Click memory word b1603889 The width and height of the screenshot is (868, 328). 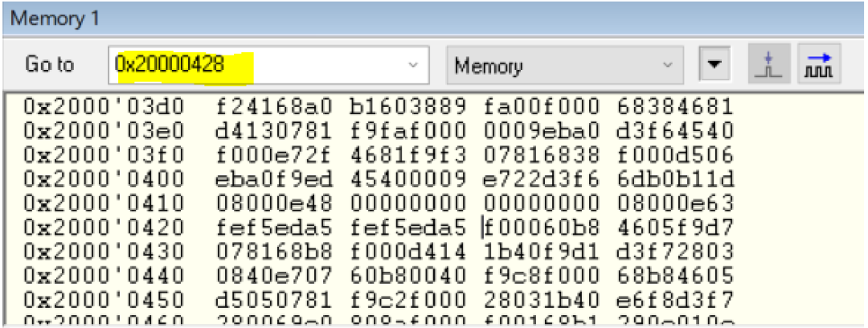click(408, 105)
